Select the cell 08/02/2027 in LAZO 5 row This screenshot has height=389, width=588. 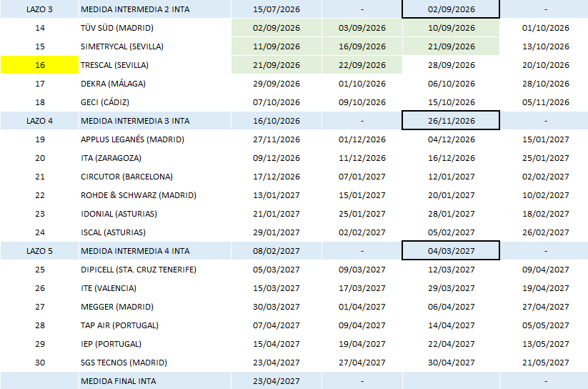click(x=276, y=251)
